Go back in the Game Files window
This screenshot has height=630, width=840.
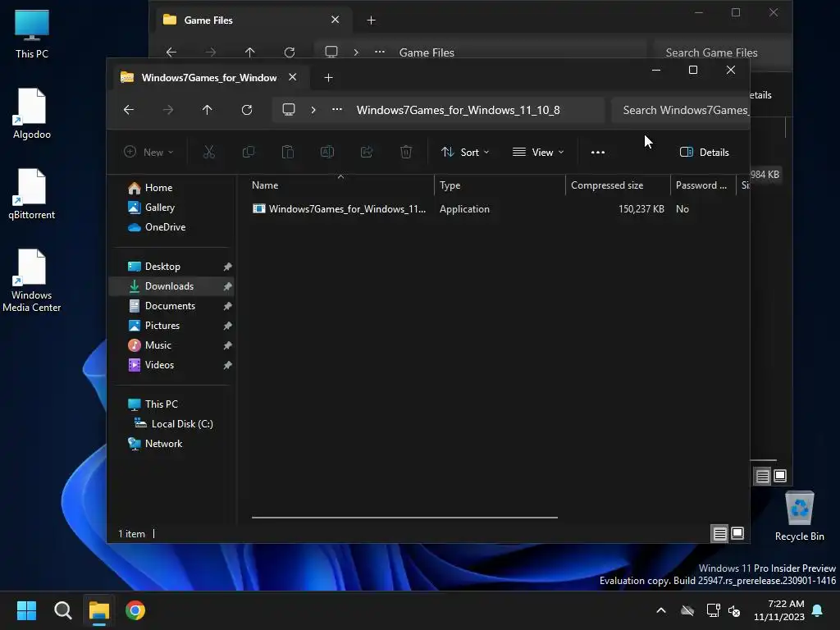click(171, 52)
